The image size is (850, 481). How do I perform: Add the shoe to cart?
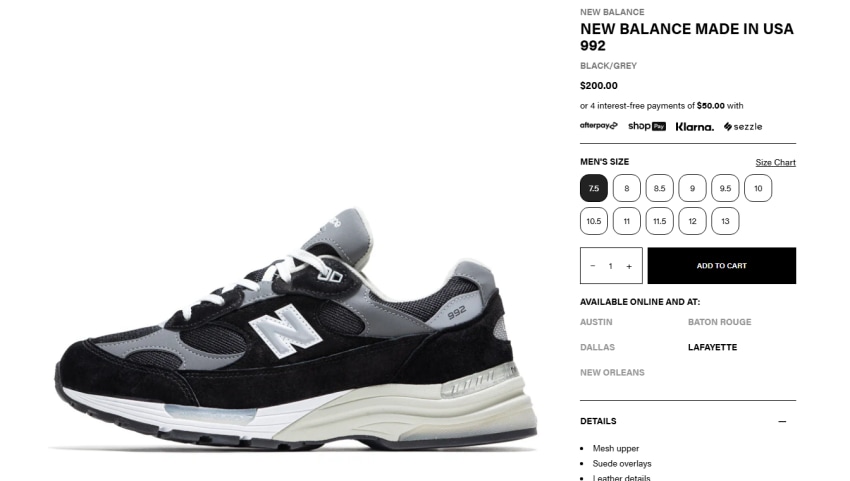pos(722,266)
